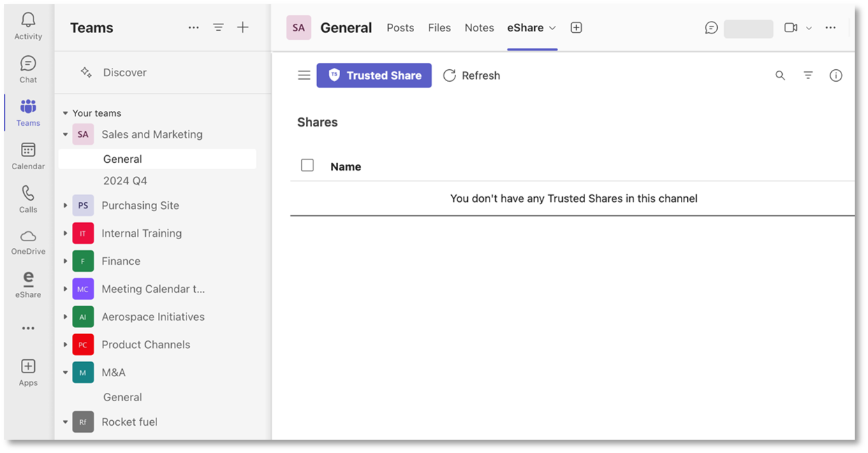This screenshot has height=453, width=868.
Task: Click the Product Channels PC avatar
Action: click(83, 345)
